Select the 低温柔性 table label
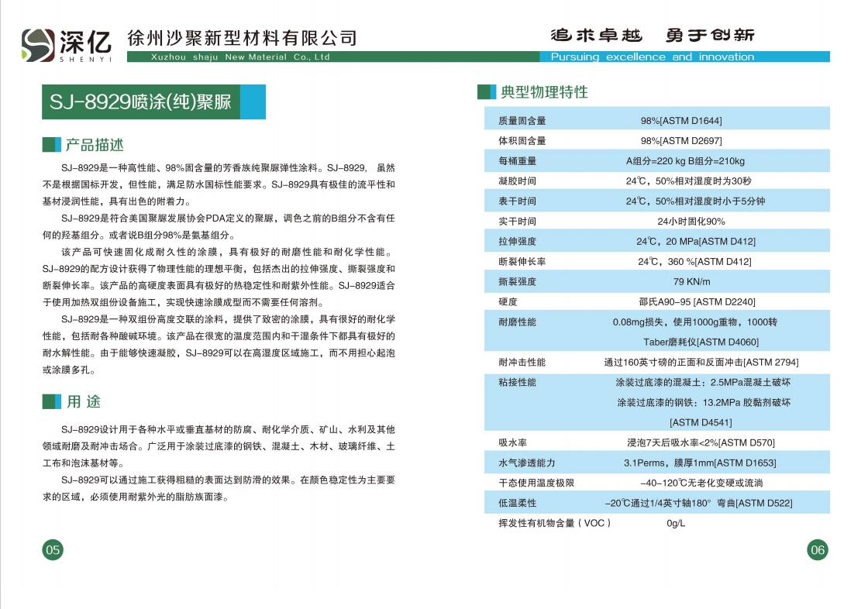Screen dimensions: 868x609 point(517,504)
